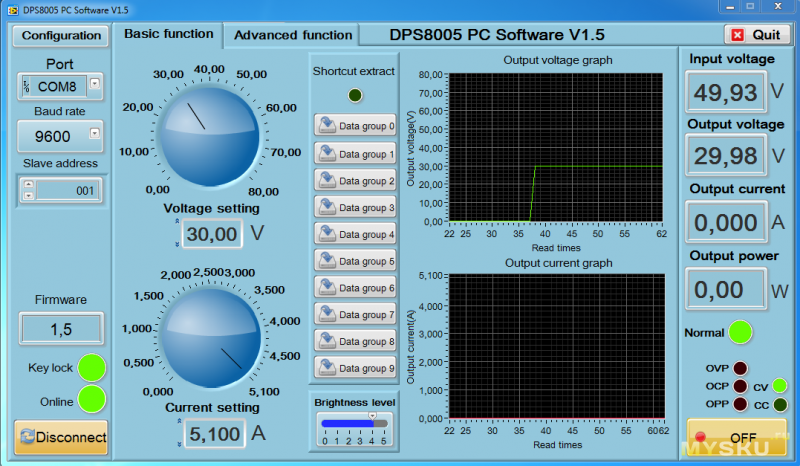The height and width of the screenshot is (466, 800).
Task: Open the Configuration panel
Action: coord(61,36)
